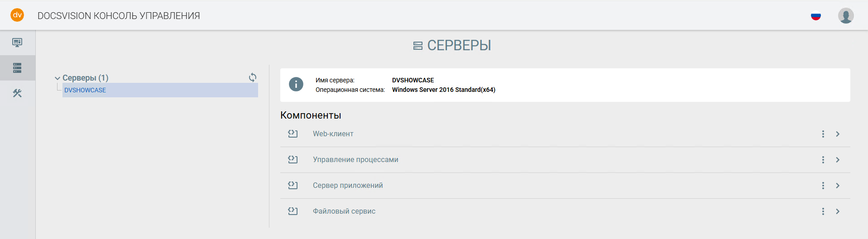Select the servers sidebar icon
The width and height of the screenshot is (868, 239).
(17, 68)
